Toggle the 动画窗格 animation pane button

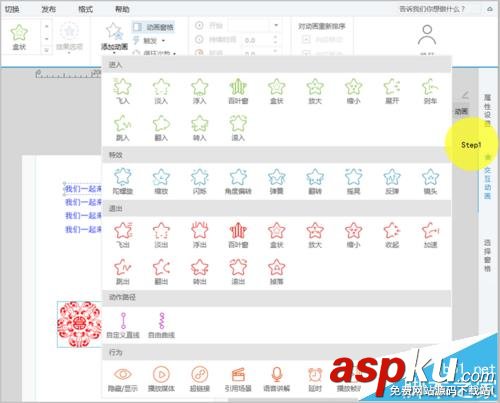click(154, 27)
